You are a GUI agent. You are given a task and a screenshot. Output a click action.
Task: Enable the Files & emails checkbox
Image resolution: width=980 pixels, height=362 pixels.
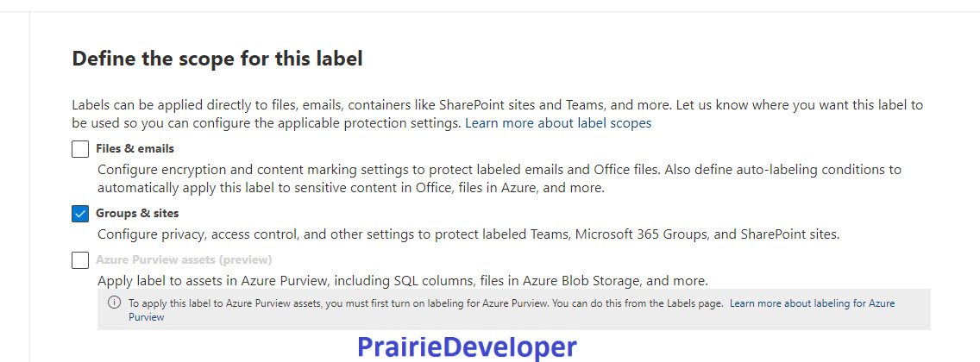tap(80, 149)
